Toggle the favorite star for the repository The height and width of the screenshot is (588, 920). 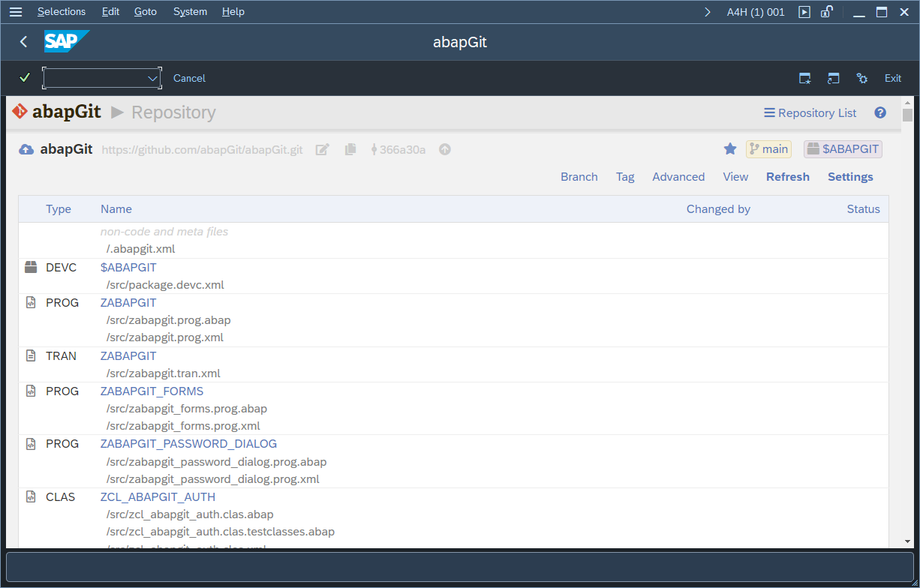click(730, 148)
